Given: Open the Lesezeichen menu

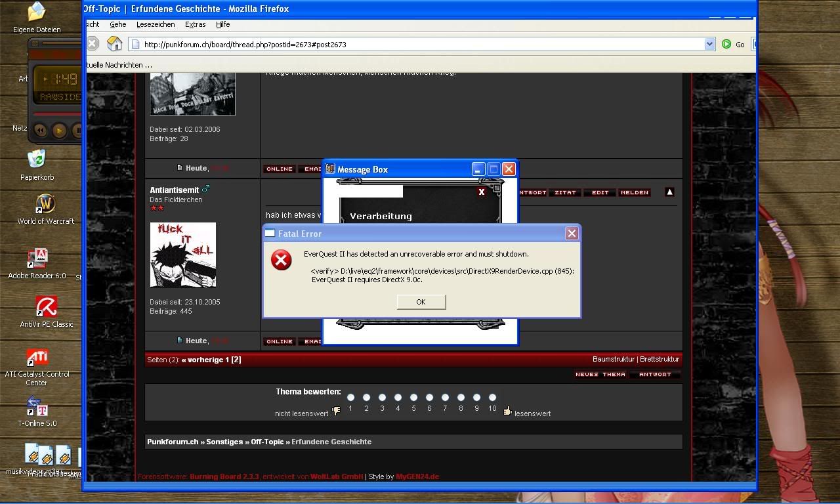Looking at the screenshot, I should 156,24.
